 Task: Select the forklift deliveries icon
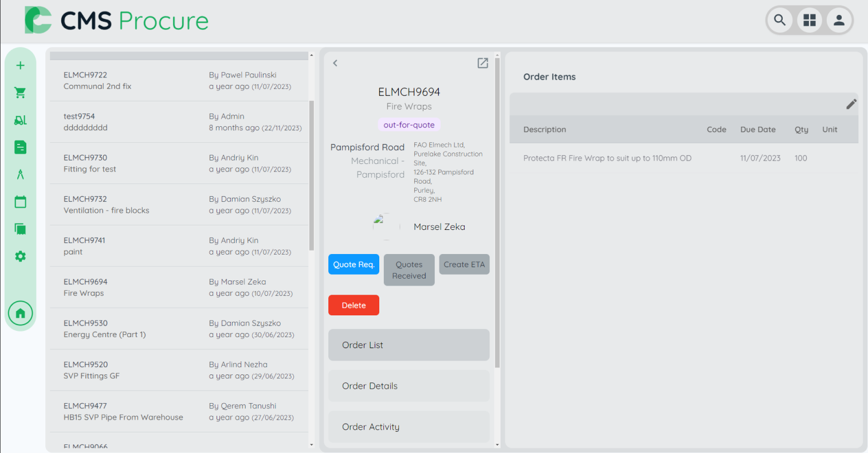point(21,120)
